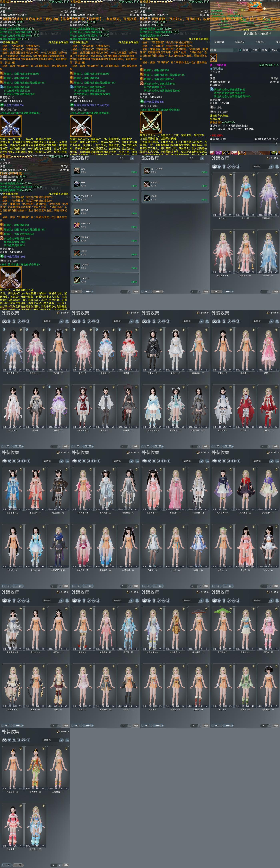Select the full-set category icon above the 素心·五 outfit
Viewport: 280px width, 868px height.
(214, 166)
